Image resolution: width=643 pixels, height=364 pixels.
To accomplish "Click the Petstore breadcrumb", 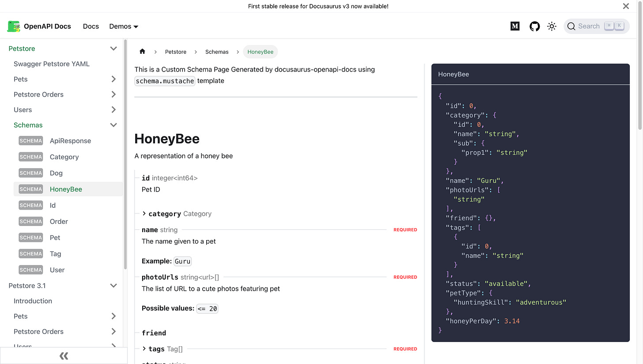I will pos(176,52).
